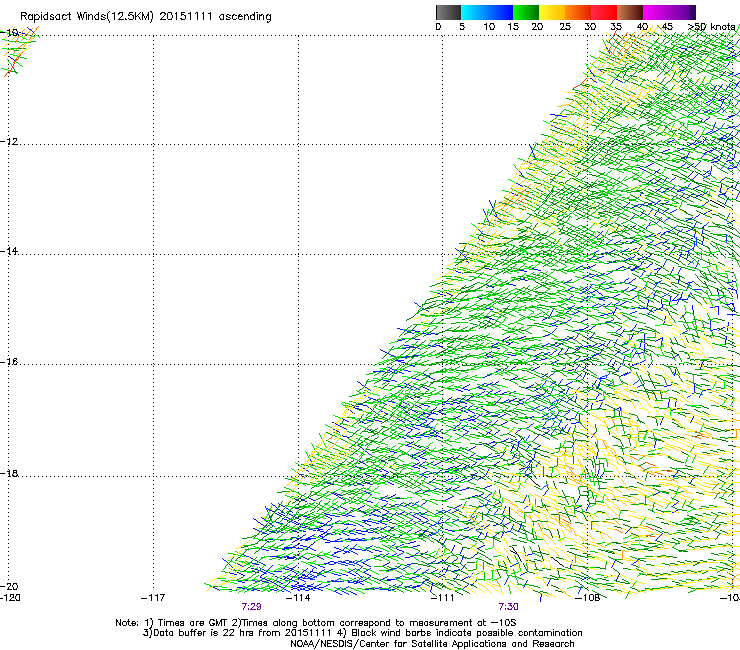Click the green 15-20 knots color segment
Image resolution: width=740 pixels, height=650 pixels.
coord(526,12)
